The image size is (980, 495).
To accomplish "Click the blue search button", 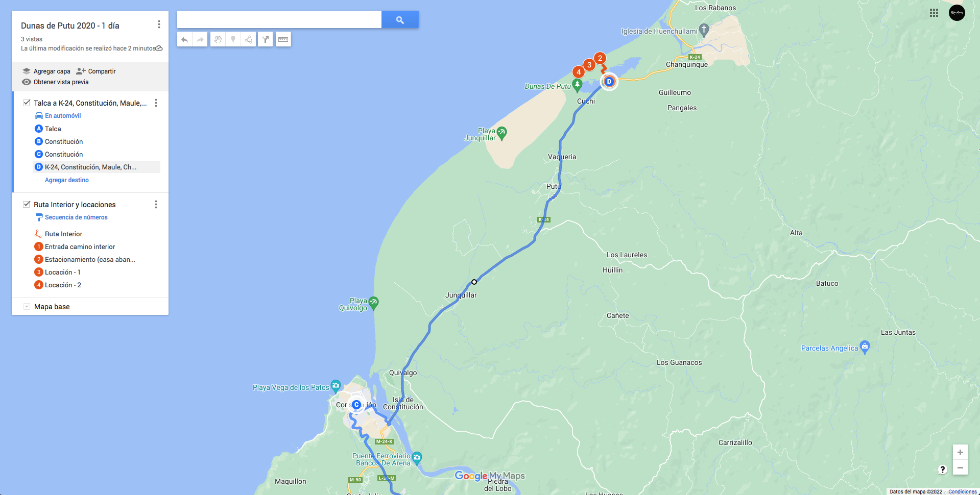I will coord(400,20).
